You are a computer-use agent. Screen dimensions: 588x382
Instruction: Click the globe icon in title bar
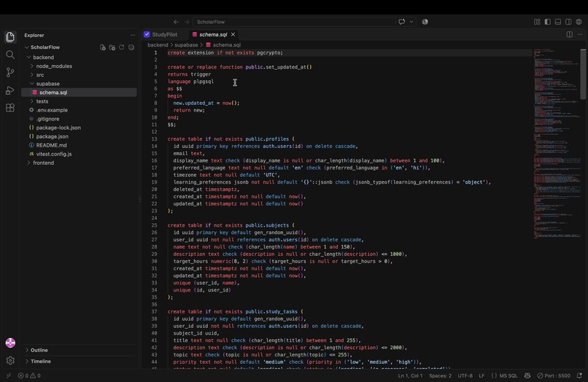[x=579, y=22]
